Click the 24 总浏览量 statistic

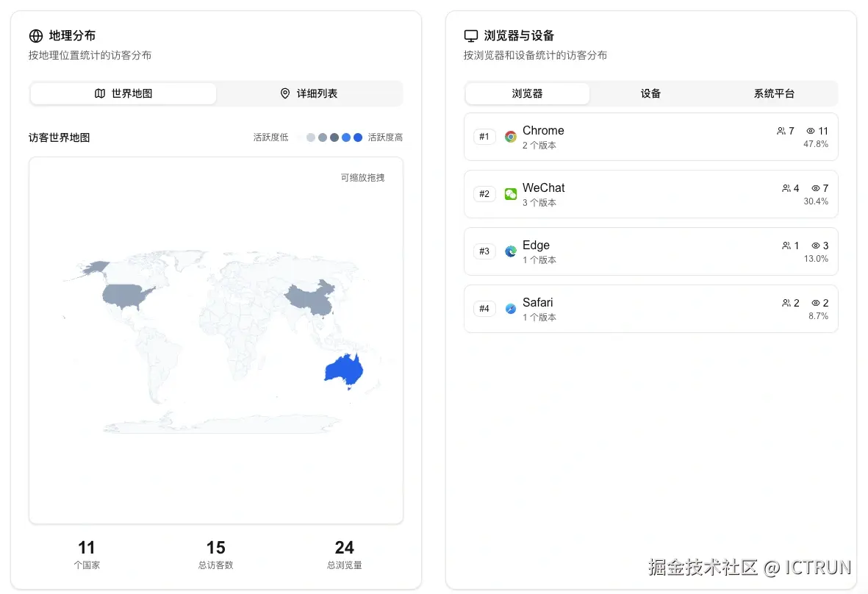tap(344, 554)
